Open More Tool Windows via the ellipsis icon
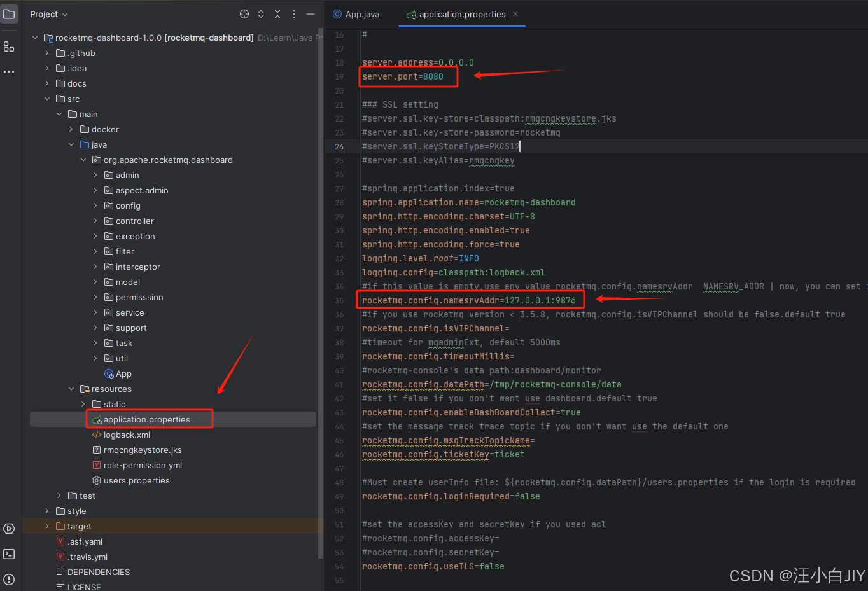This screenshot has height=591, width=868. click(8, 71)
